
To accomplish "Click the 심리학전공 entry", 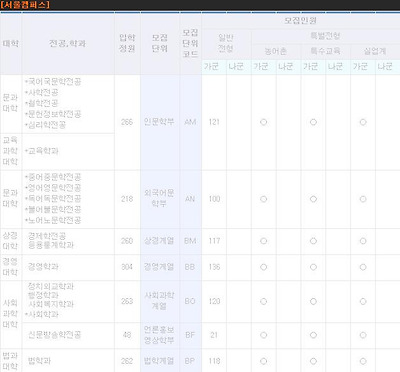I will point(45,125).
